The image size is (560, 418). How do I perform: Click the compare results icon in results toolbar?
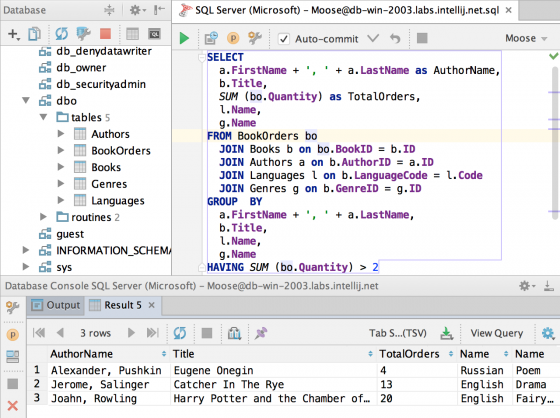[x=234, y=333]
